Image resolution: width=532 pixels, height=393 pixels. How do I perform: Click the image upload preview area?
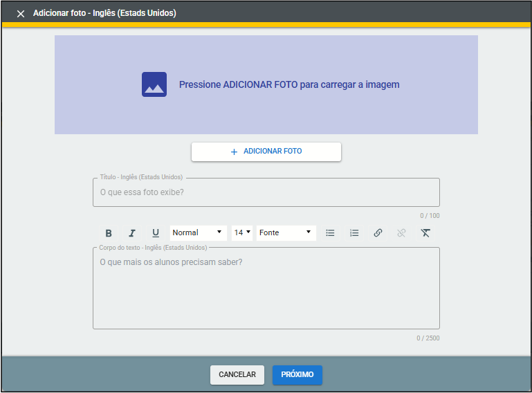[x=266, y=111]
